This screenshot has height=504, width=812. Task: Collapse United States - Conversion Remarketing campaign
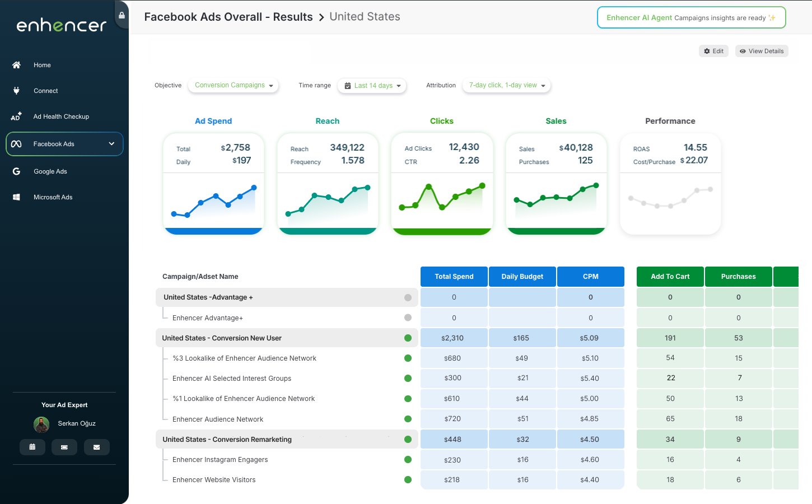tap(287, 439)
